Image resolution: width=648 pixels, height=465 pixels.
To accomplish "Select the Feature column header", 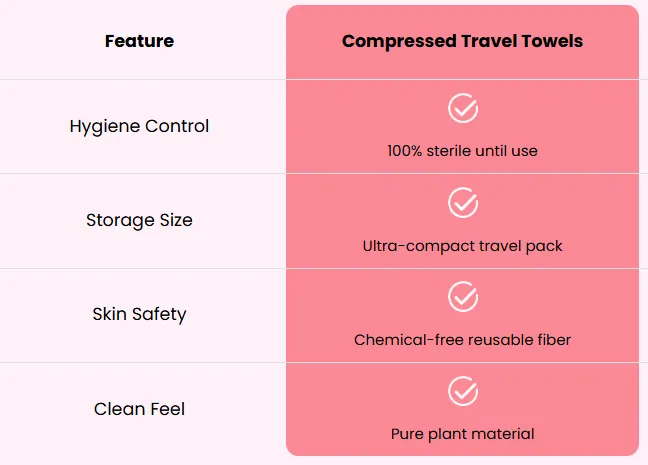I will pos(139,41).
